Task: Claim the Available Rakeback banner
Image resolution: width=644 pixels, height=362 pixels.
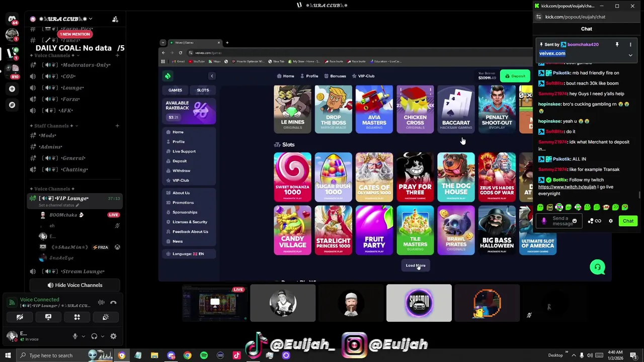Action: click(189, 111)
